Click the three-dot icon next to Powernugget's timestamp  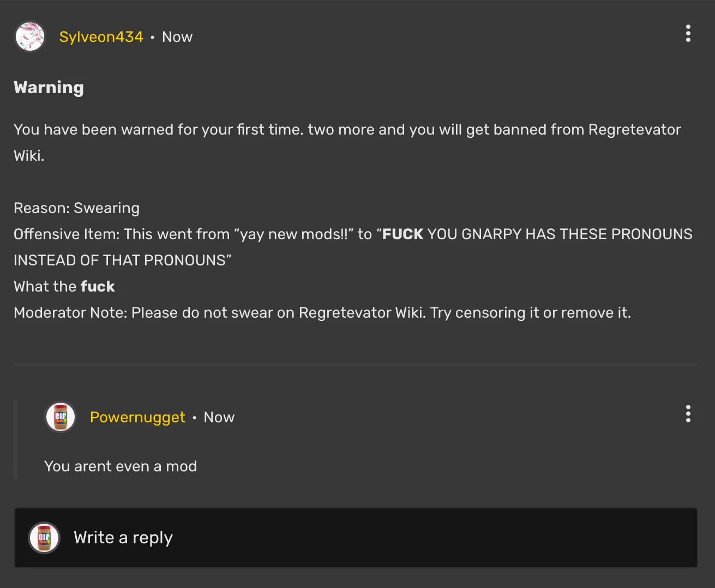tap(688, 414)
